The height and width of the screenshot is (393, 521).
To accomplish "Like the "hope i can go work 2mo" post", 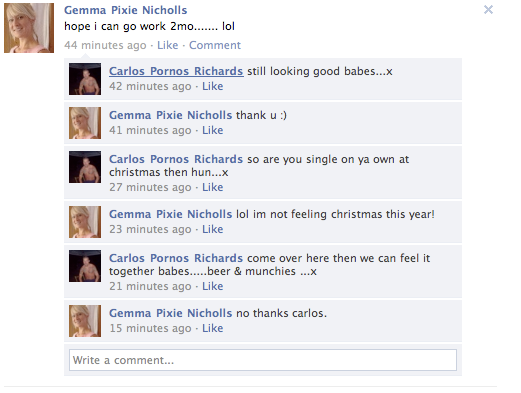I will [x=167, y=45].
